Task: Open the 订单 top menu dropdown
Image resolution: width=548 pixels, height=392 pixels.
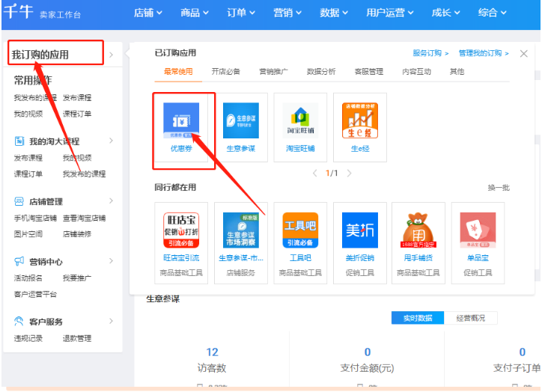Action: click(x=241, y=13)
